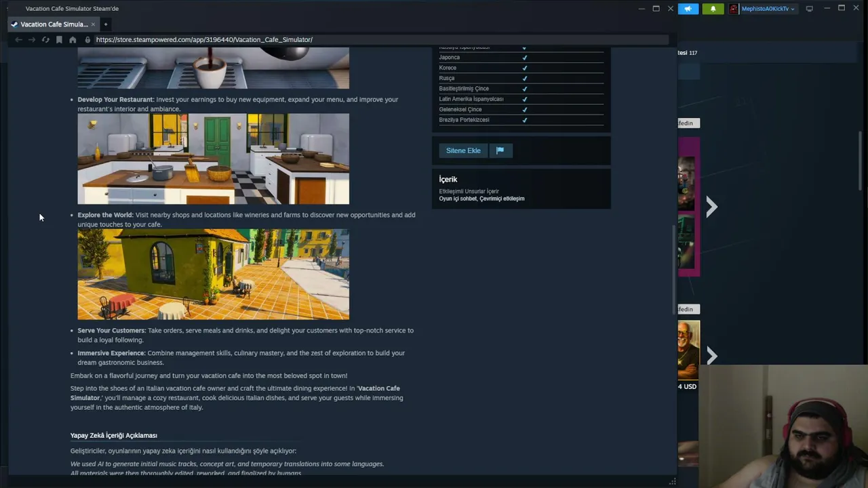This screenshot has height=488, width=868.
Task: Click the report flag button
Action: [x=500, y=150]
